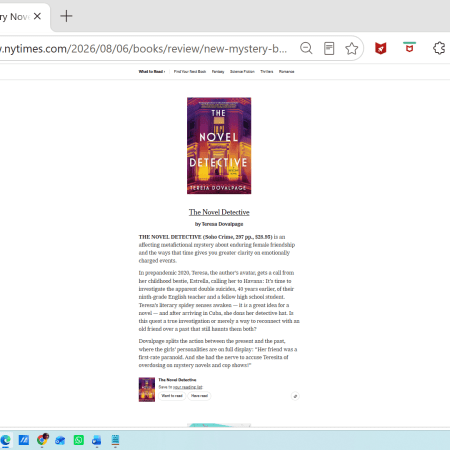Go to the Science Fiction section

point(242,71)
